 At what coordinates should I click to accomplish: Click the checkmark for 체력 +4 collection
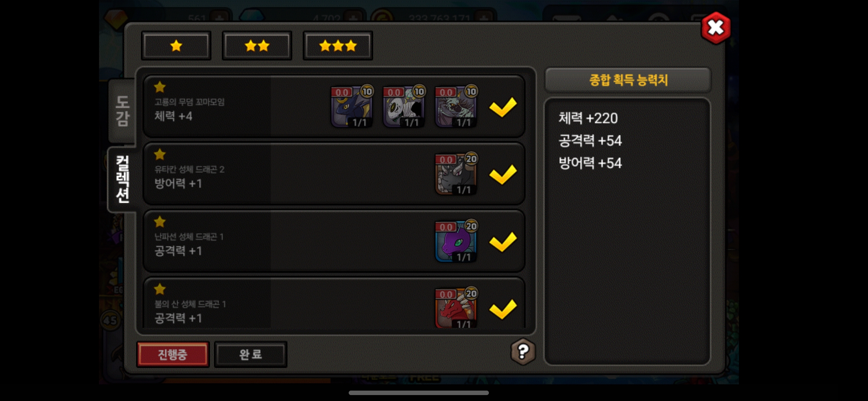pyautogui.click(x=503, y=107)
